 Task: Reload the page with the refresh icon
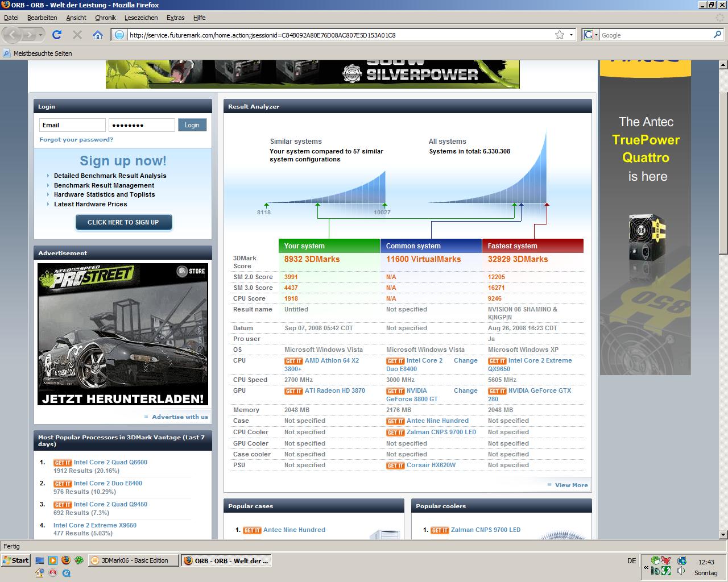click(x=57, y=35)
